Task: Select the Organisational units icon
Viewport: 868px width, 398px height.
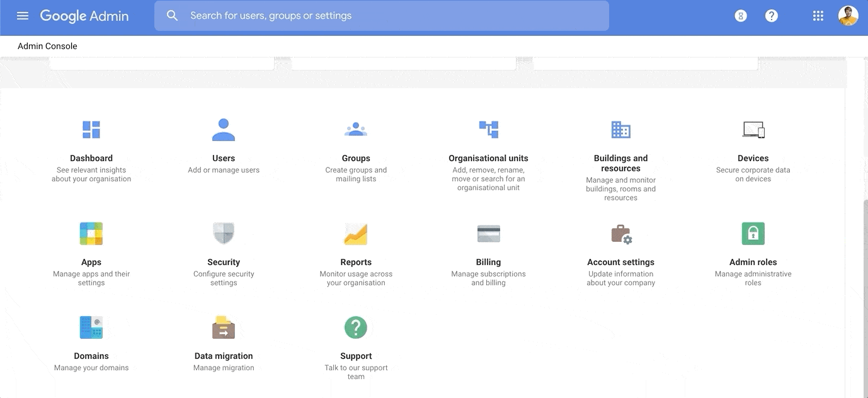Action: tap(488, 130)
